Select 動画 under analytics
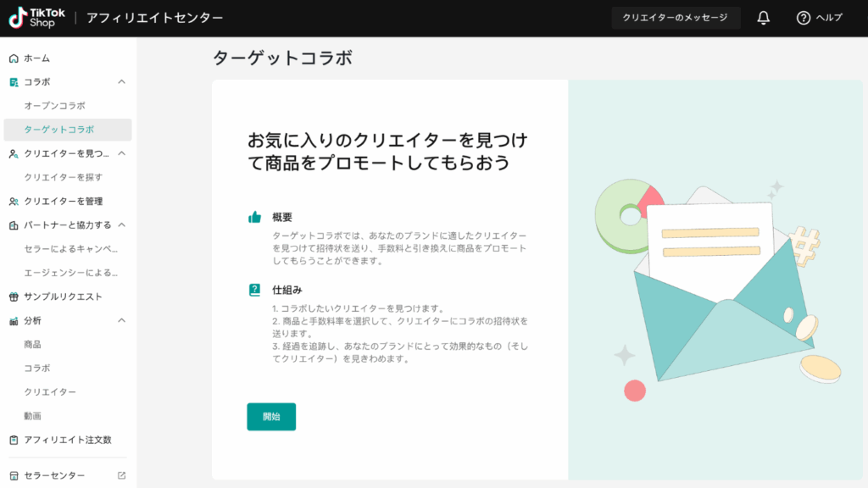Image resolution: width=868 pixels, height=488 pixels. tap(32, 416)
